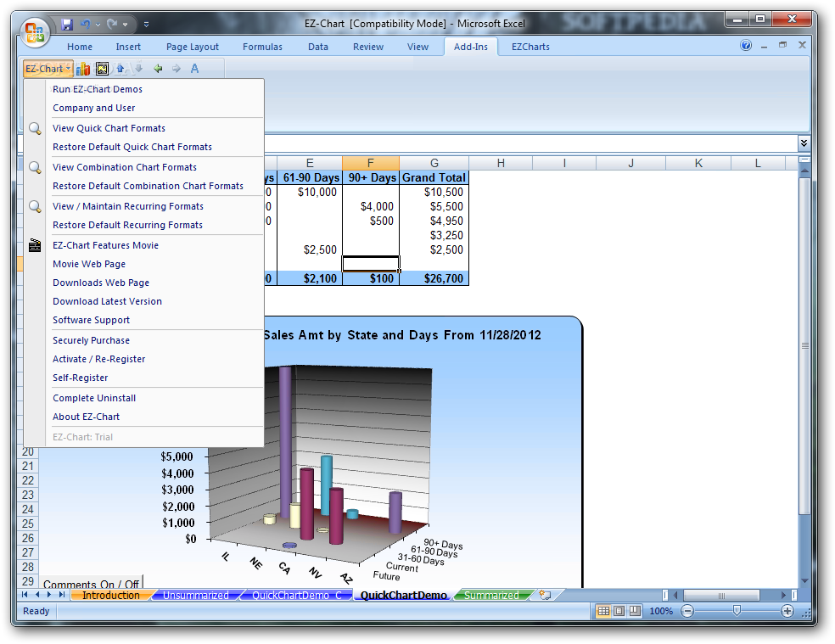Open the Unsummarized sheet tab
The height and width of the screenshot is (644, 835).
195,595
